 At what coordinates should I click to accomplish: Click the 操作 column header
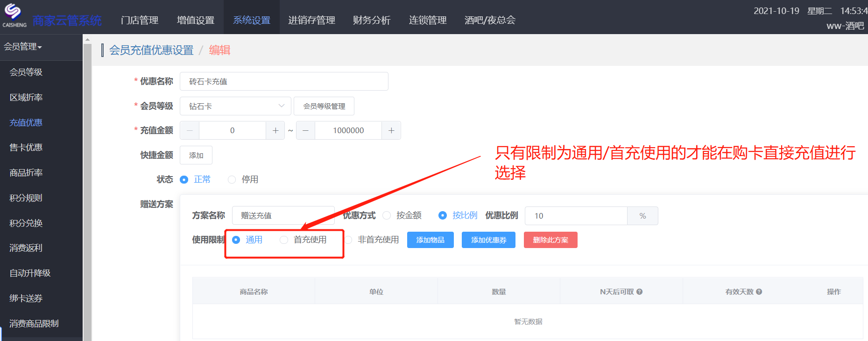coord(834,291)
